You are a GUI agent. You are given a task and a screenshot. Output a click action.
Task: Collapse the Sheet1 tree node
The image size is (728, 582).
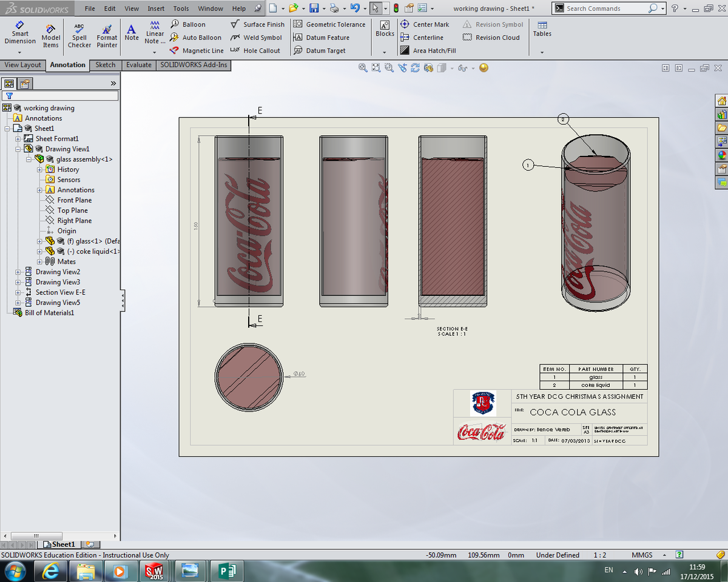coord(7,129)
